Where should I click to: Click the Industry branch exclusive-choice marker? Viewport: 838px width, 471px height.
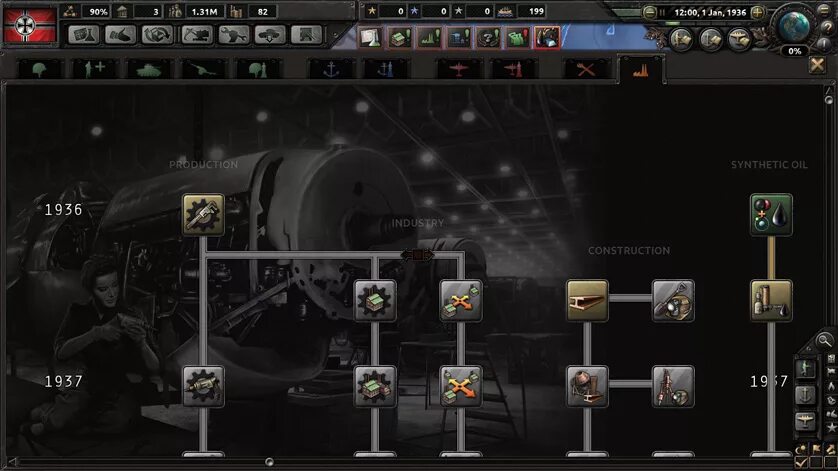click(x=417, y=255)
